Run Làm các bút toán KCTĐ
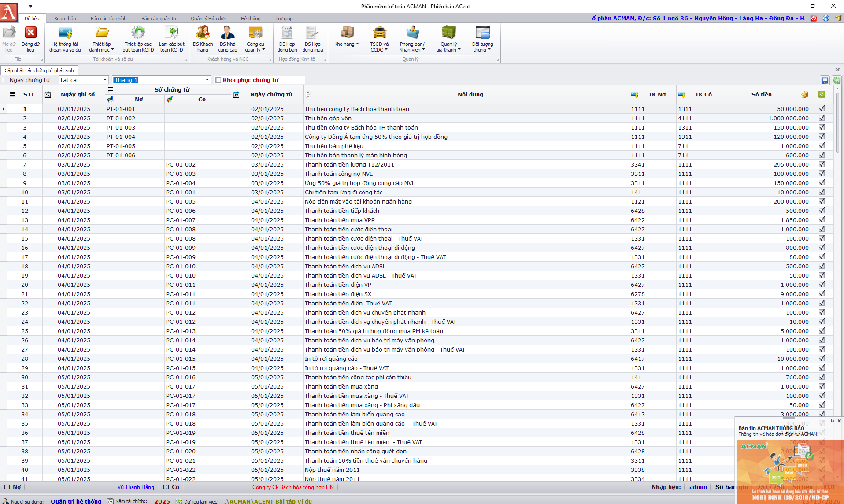The height and width of the screenshot is (504, 844). (x=172, y=39)
